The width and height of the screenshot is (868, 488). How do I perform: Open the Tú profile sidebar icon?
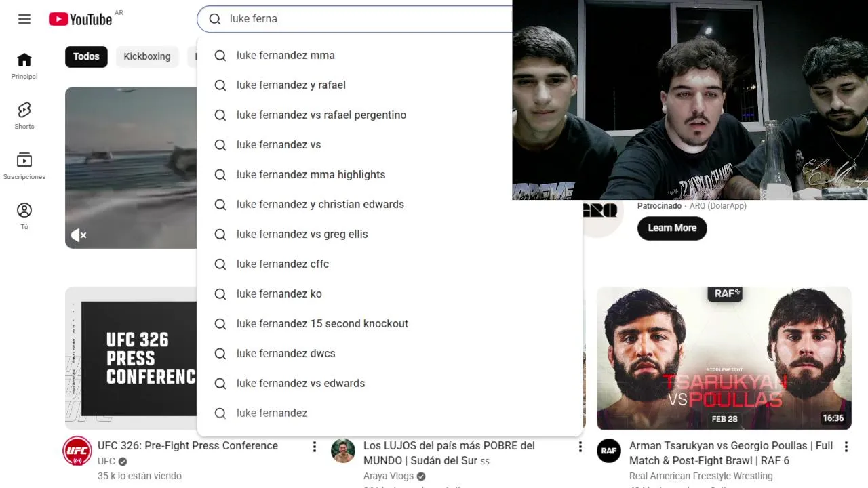pyautogui.click(x=24, y=217)
